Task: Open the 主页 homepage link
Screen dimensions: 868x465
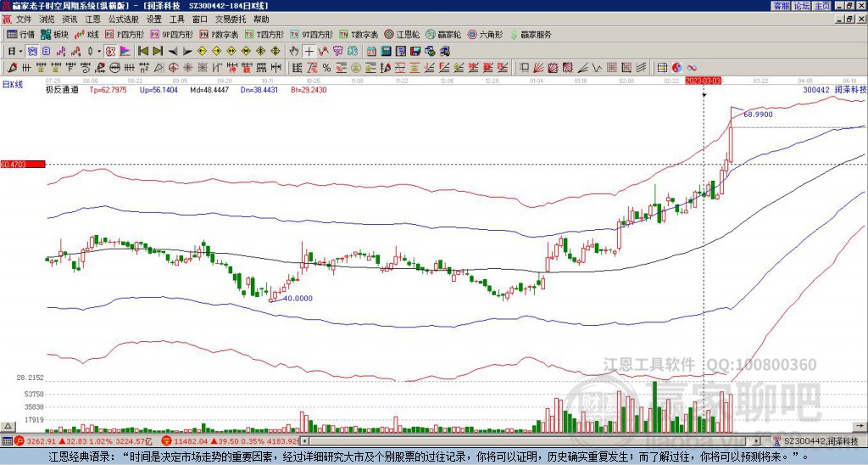Action: click(821, 6)
